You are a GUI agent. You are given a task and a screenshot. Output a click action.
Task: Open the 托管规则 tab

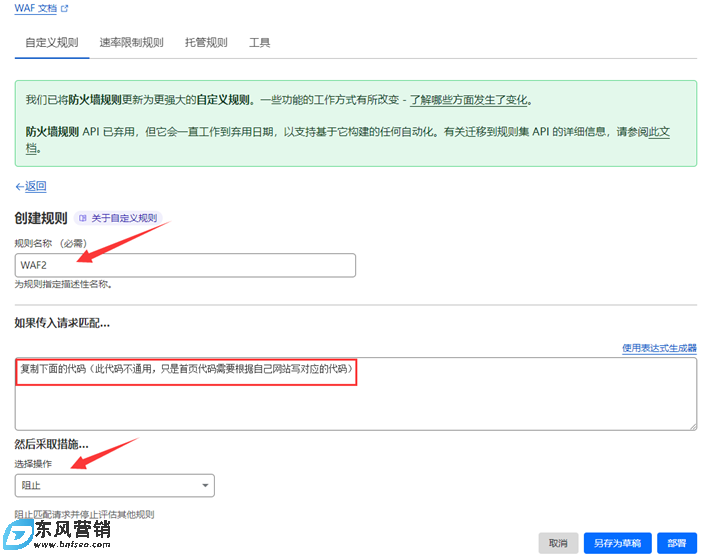(x=206, y=43)
